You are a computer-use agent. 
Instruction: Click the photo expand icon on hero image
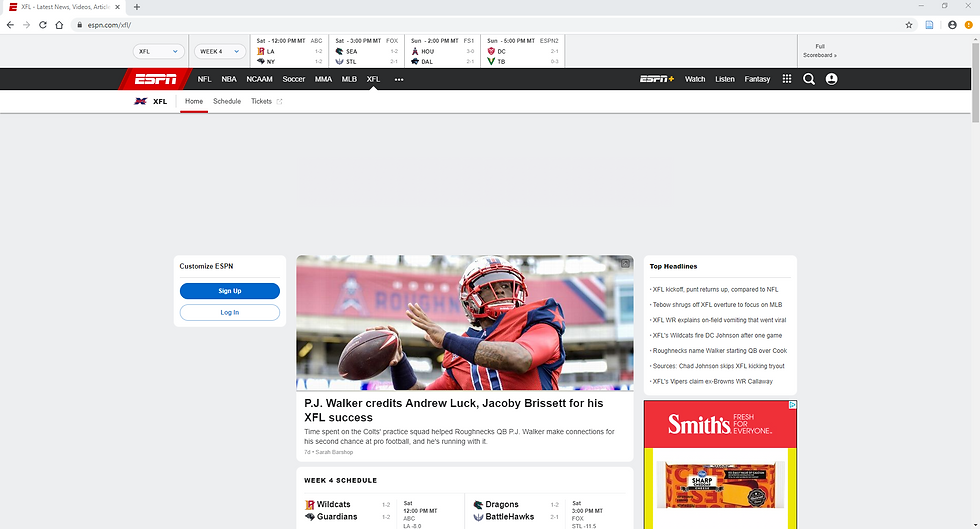pos(625,264)
